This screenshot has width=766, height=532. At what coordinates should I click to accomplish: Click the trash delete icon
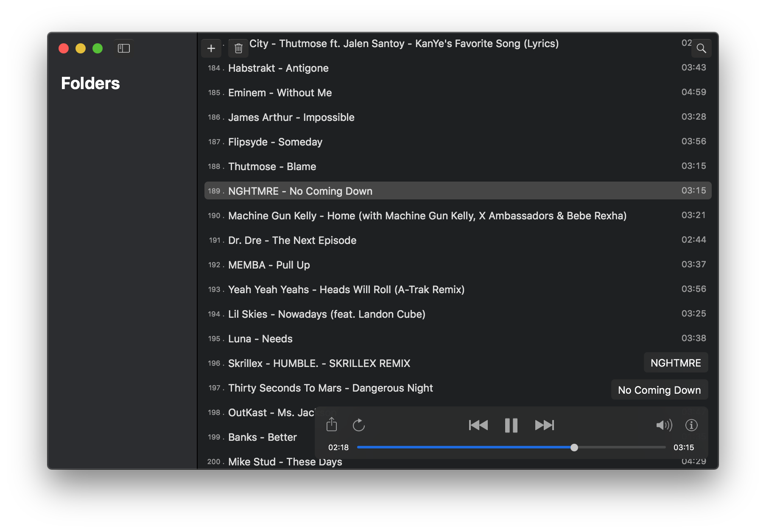[238, 48]
